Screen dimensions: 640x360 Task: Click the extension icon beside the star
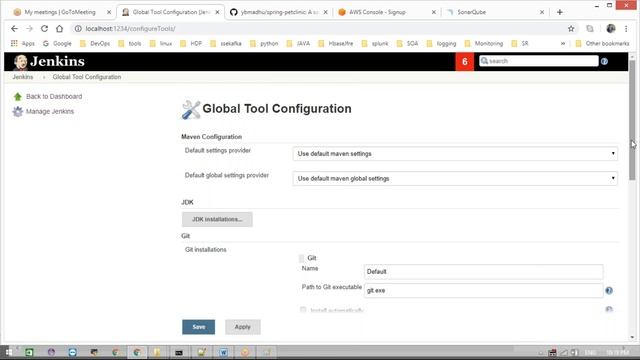[590, 29]
